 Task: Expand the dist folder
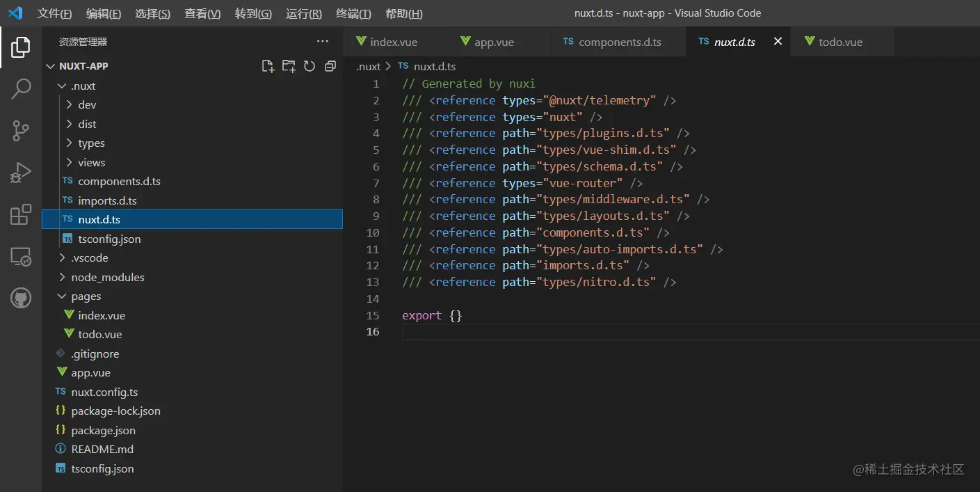click(69, 124)
